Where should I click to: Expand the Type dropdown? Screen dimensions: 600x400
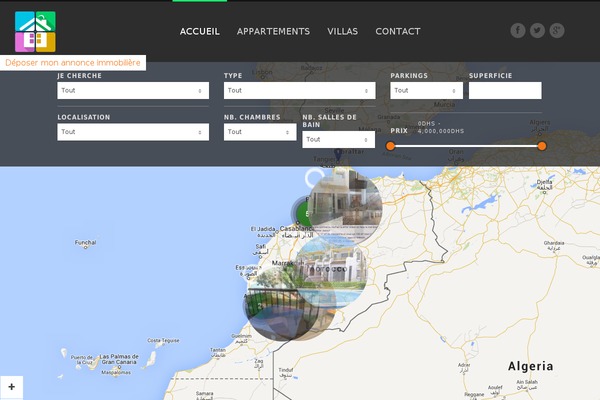point(300,90)
